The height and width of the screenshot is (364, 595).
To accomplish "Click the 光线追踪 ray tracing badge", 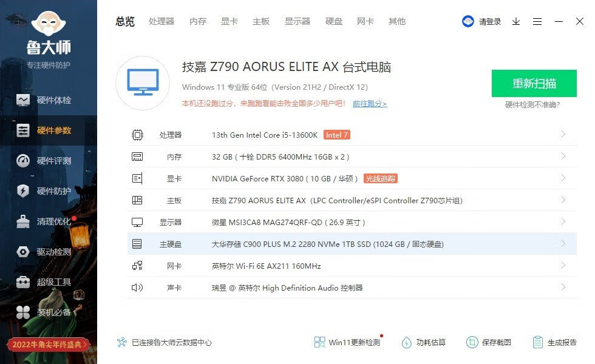I will tap(381, 178).
